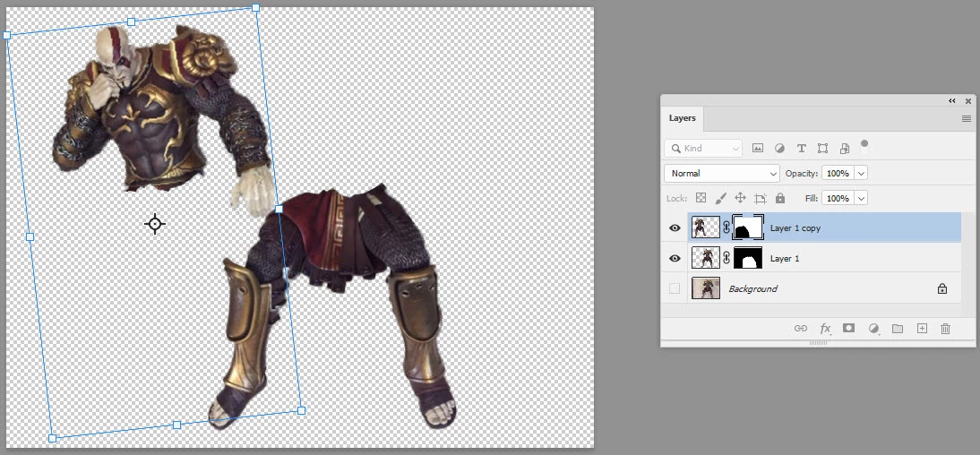This screenshot has height=455, width=980.
Task: Collapse the Layers panel with double arrows
Action: [x=952, y=100]
